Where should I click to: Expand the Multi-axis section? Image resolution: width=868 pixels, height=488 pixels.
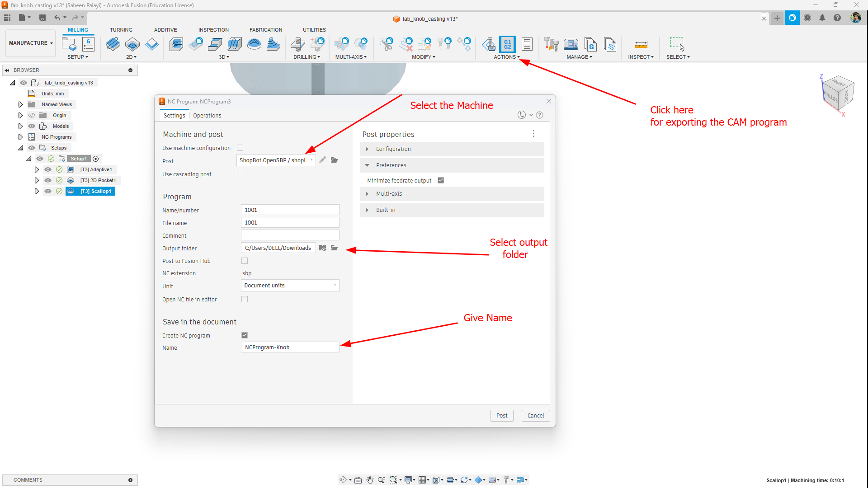click(x=452, y=194)
